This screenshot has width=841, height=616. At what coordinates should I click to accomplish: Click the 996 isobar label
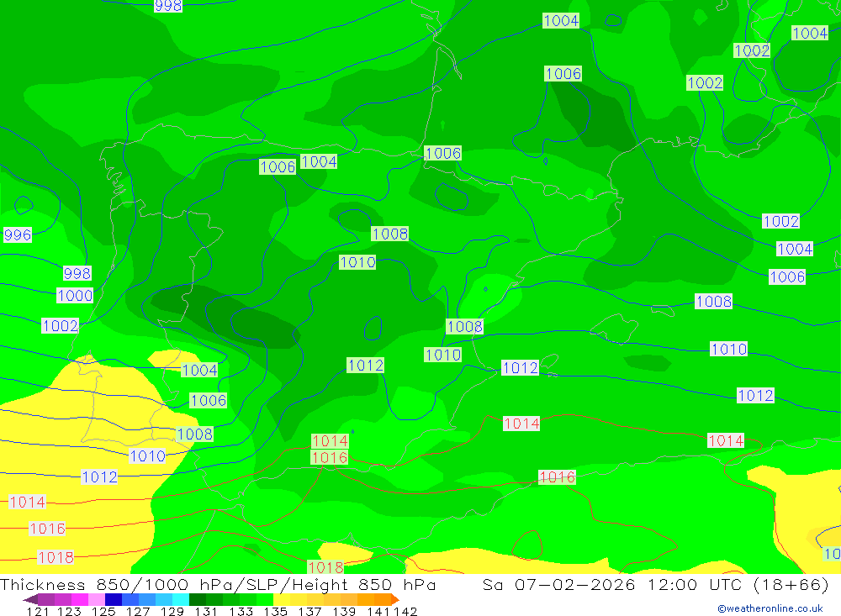(x=18, y=234)
